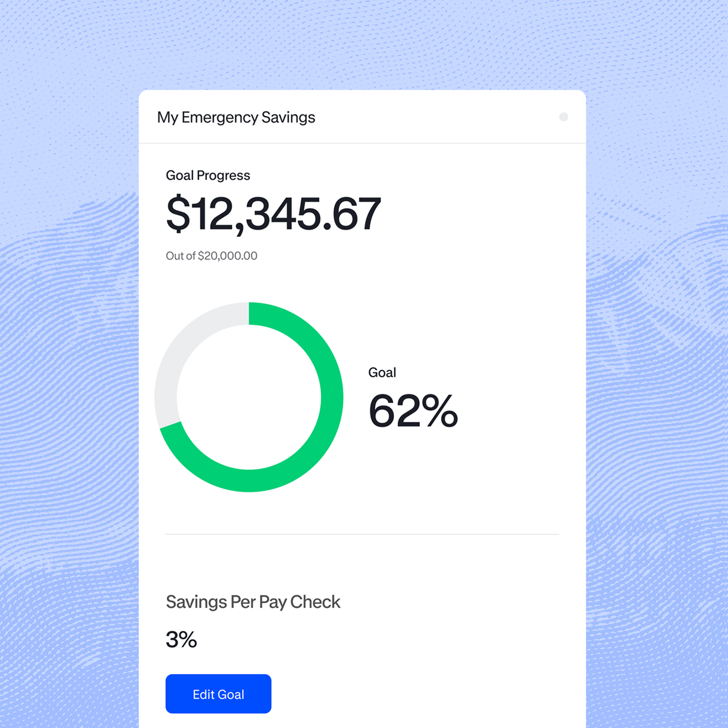Click the word Savings in card title
This screenshot has width=728, height=728.
click(x=288, y=117)
